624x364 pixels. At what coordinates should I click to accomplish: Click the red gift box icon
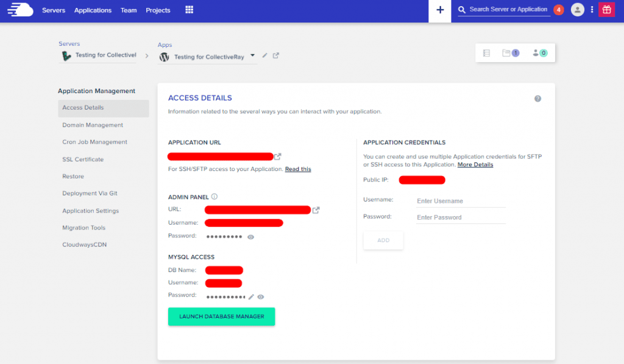(606, 10)
